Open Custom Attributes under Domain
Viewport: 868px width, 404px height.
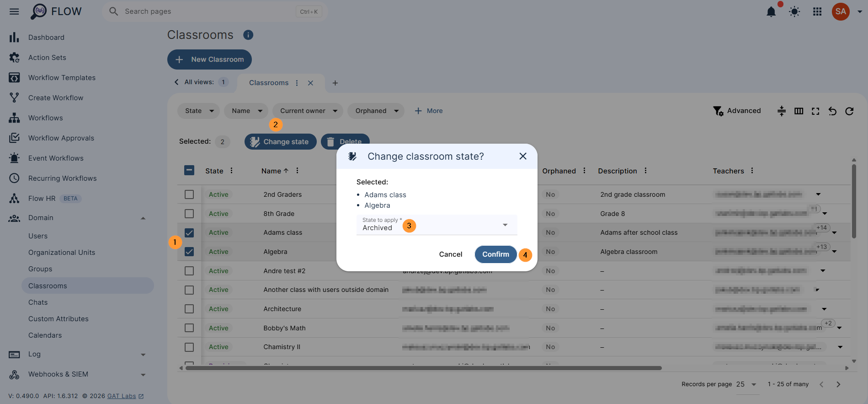[59, 319]
